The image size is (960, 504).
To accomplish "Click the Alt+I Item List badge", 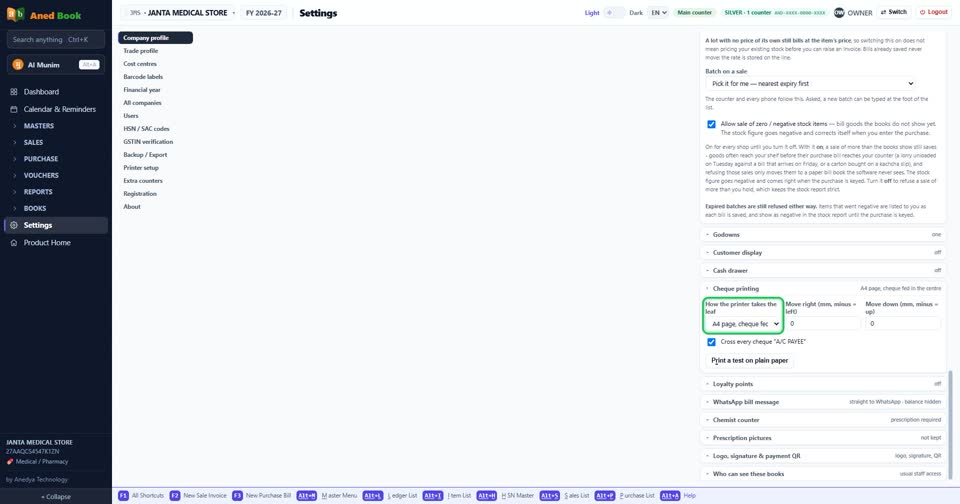I will point(433,495).
